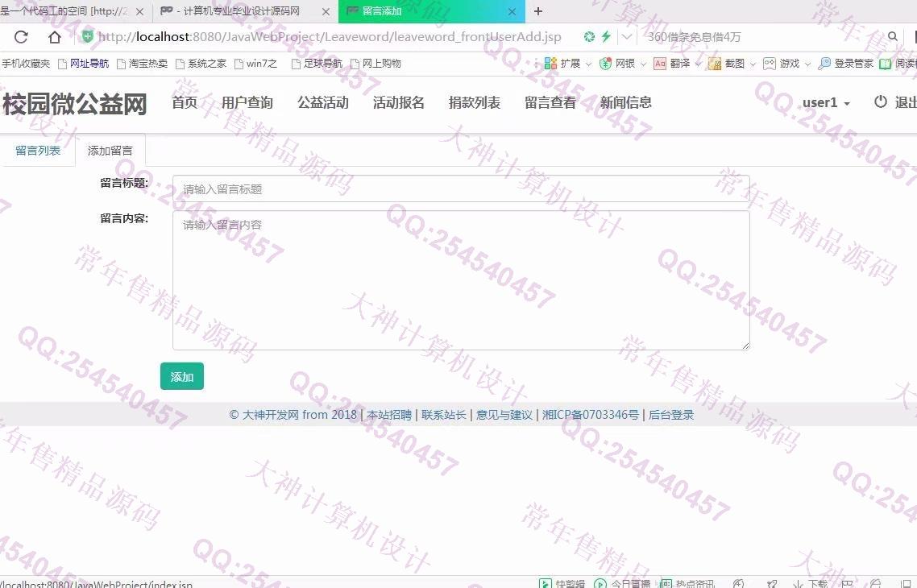Go to 首页 in the navigation bar

tap(185, 102)
